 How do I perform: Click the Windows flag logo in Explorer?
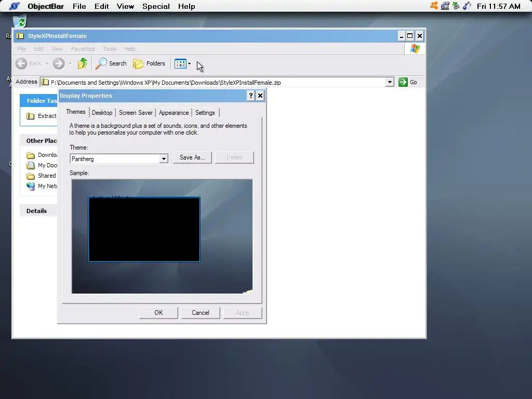coord(415,49)
